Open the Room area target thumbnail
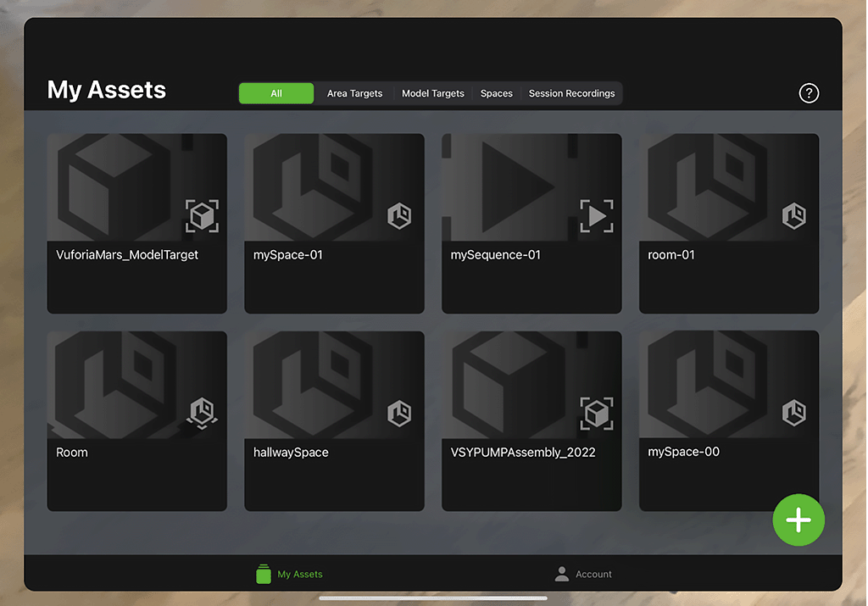Viewport: 868px width, 606px height. (136, 385)
